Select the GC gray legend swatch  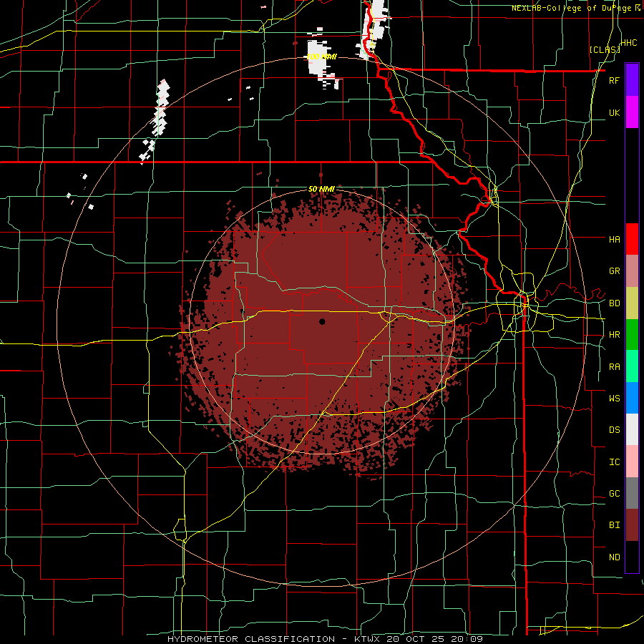point(632,493)
